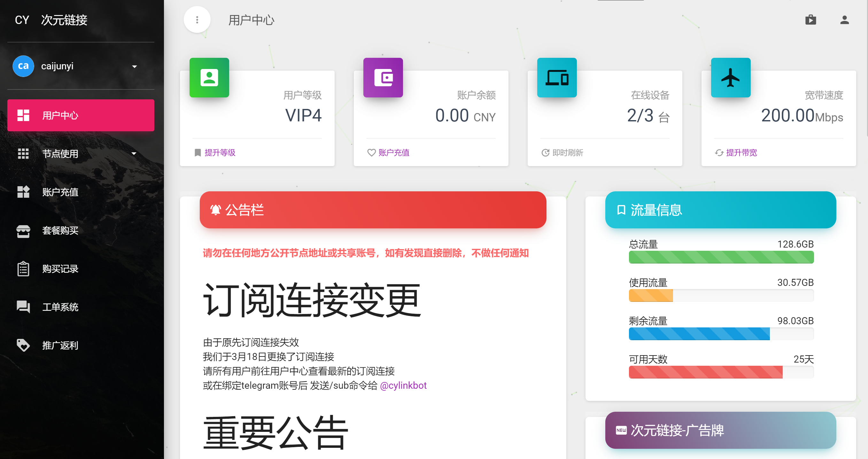The image size is (868, 459).
Task: Click the green user level card icon
Action: pos(209,77)
